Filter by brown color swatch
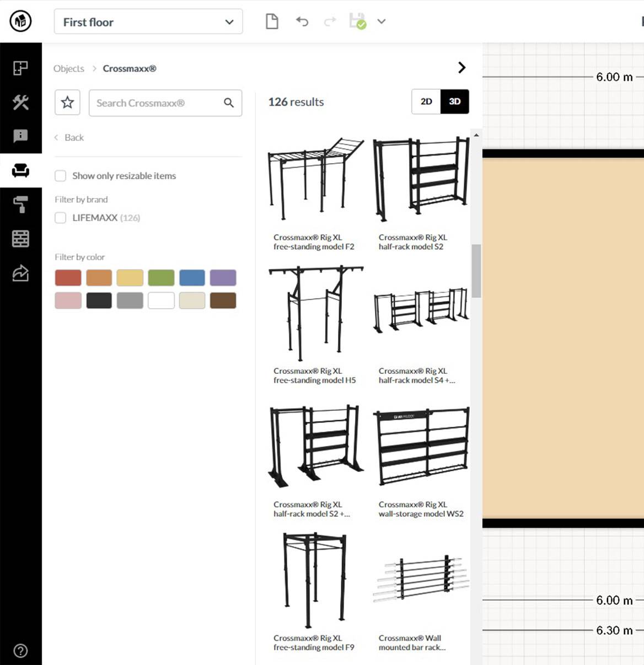Screen dimensions: 644x665 point(223,301)
